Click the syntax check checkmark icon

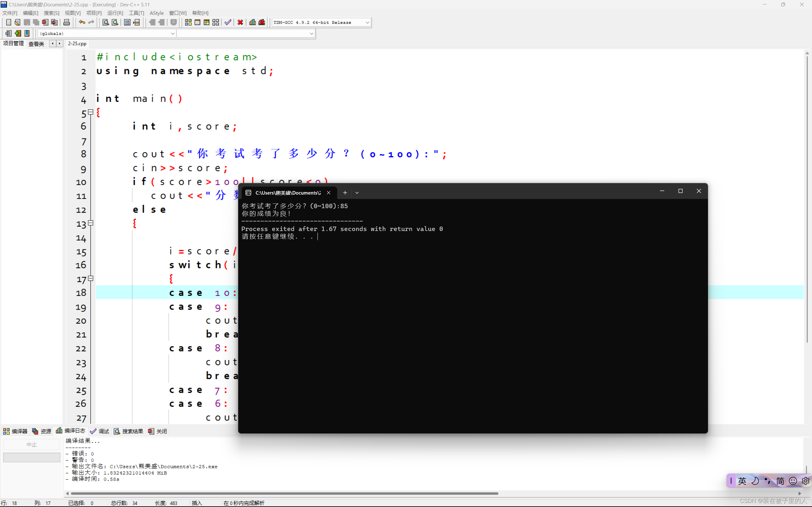(x=228, y=22)
